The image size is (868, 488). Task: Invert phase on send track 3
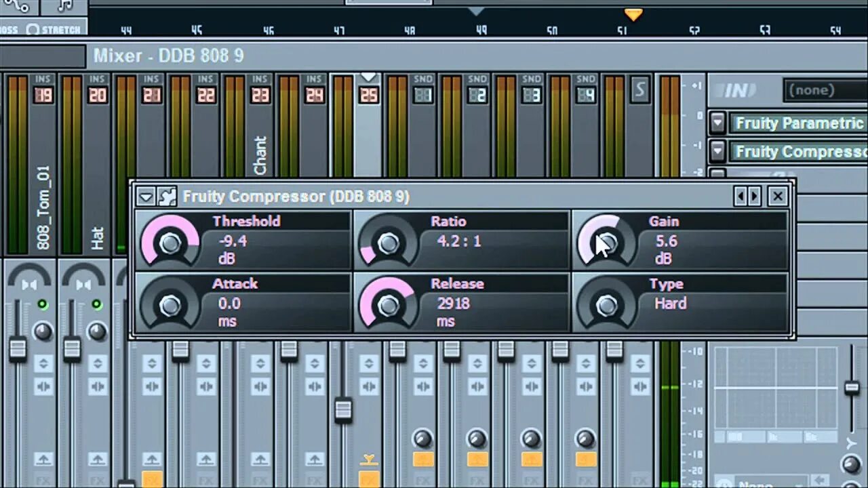click(532, 363)
